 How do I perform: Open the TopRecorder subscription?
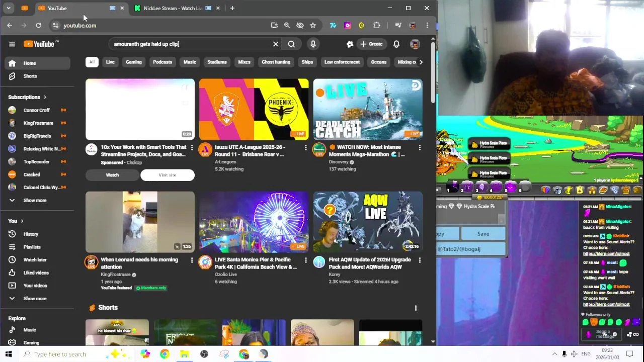click(x=38, y=161)
